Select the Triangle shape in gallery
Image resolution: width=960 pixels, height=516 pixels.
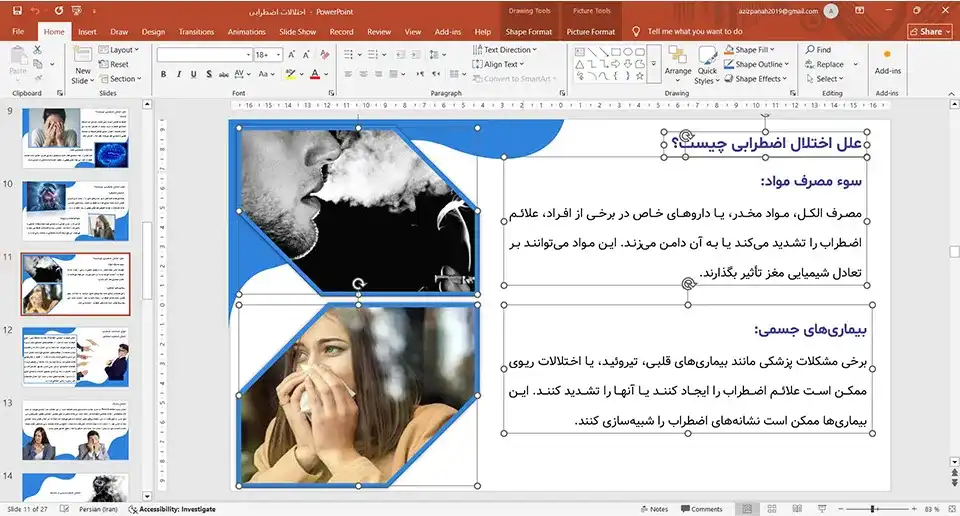pos(580,64)
